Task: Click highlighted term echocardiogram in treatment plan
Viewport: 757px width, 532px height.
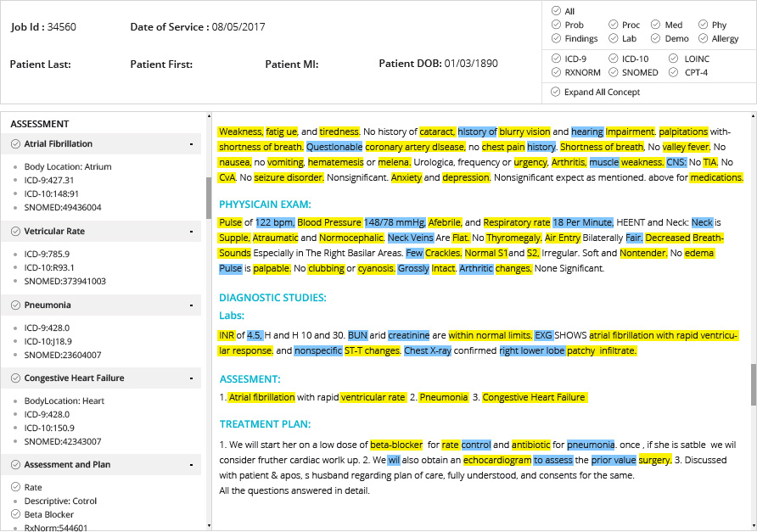Action: click(x=497, y=460)
